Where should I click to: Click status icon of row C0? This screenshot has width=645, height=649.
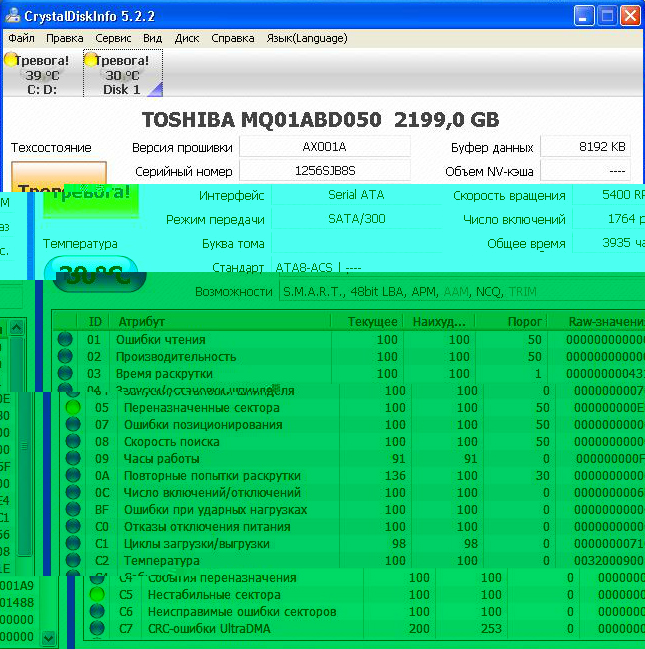(x=73, y=526)
